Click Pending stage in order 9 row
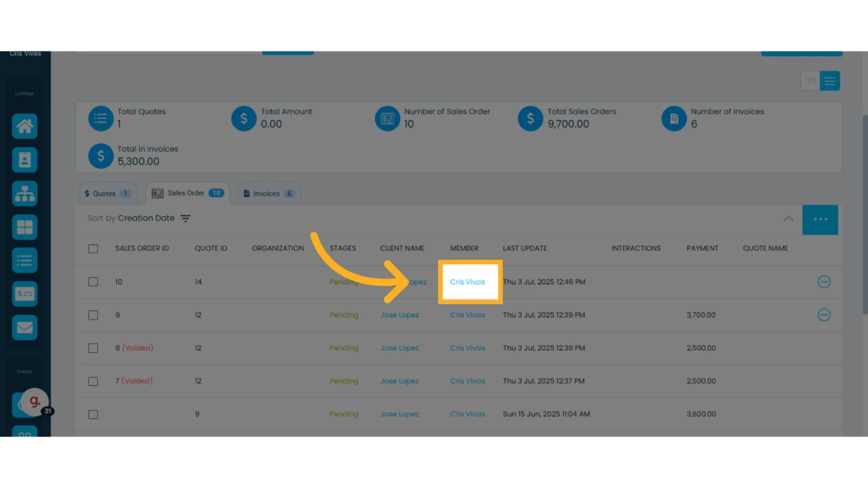Screen dimensions: 868x488 coord(344,315)
